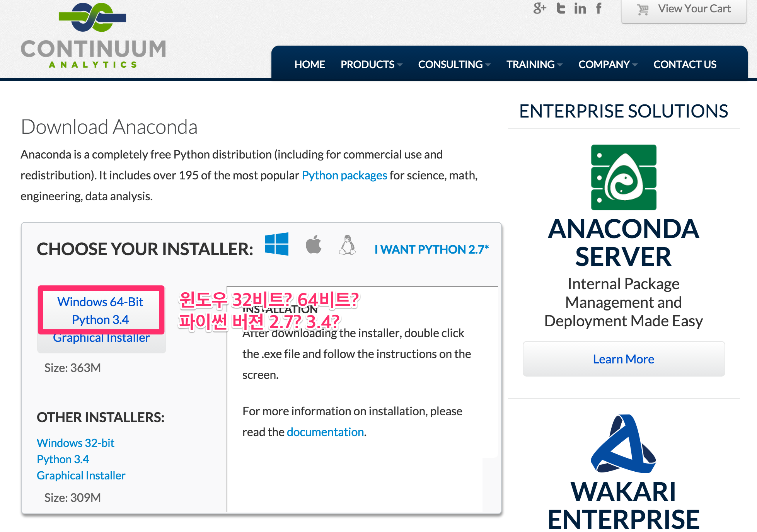Open the documentation link
The width and height of the screenshot is (757, 532).
click(325, 432)
